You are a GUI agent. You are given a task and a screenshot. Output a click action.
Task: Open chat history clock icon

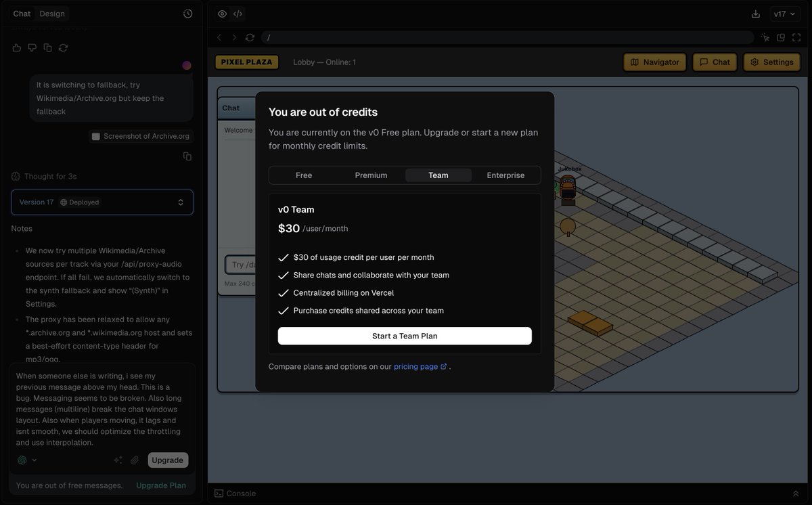coord(187,14)
